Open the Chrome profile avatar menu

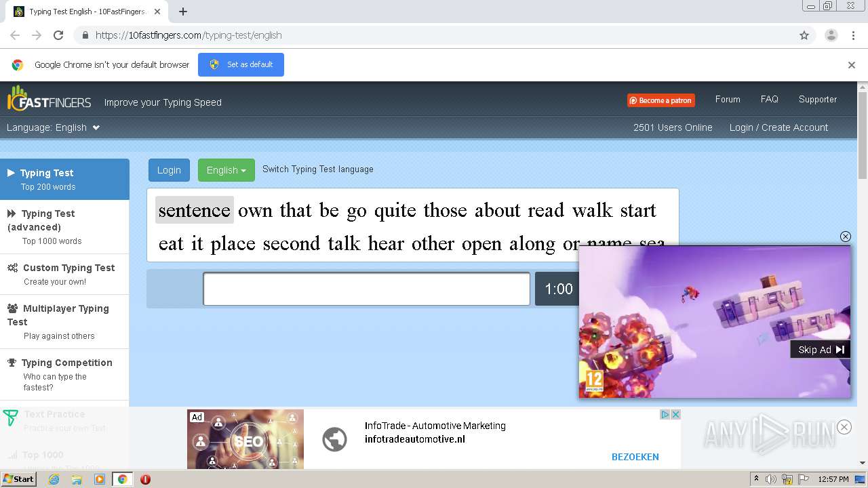pyautogui.click(x=831, y=35)
